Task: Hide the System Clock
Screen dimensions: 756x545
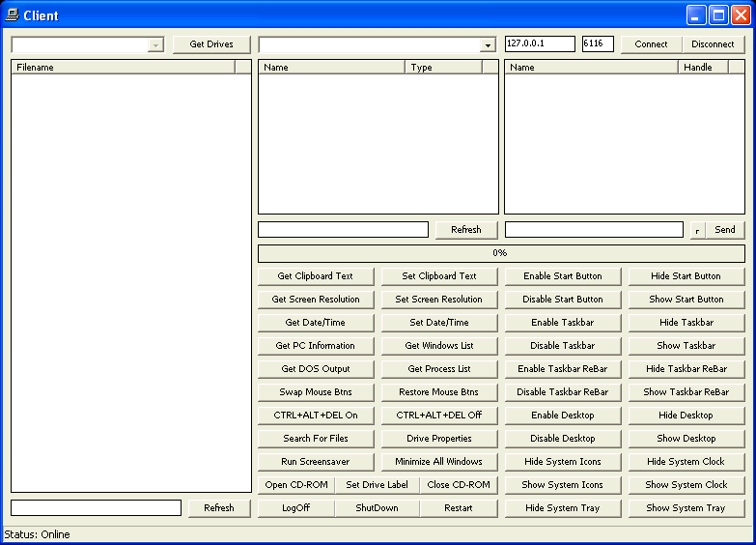Action: 686,462
